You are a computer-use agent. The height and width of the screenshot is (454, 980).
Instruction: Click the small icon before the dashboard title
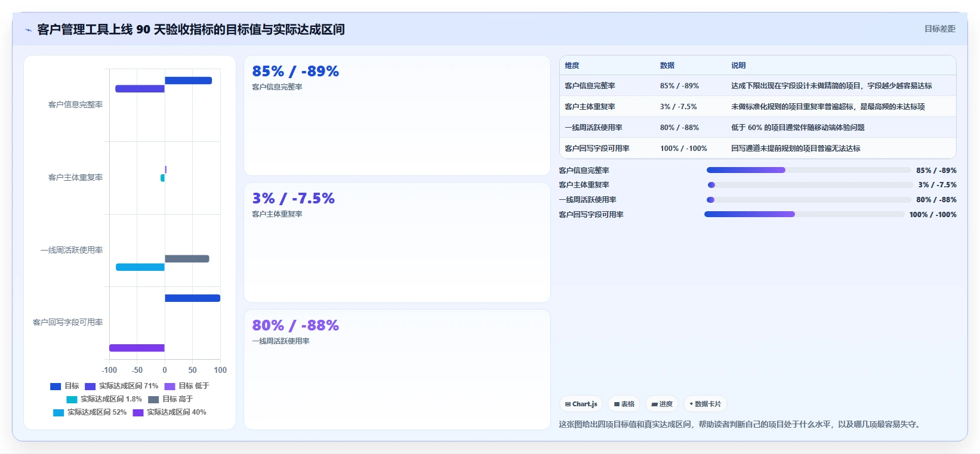[x=28, y=30]
